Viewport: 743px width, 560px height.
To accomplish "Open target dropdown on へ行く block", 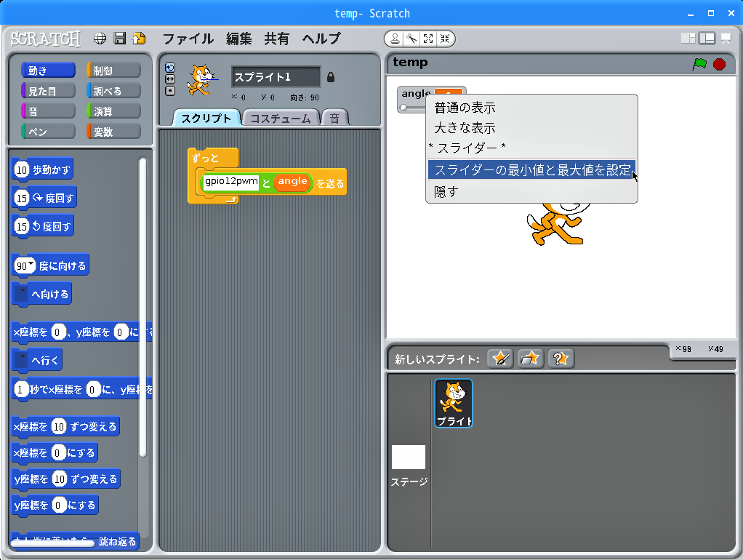I will (x=21, y=360).
